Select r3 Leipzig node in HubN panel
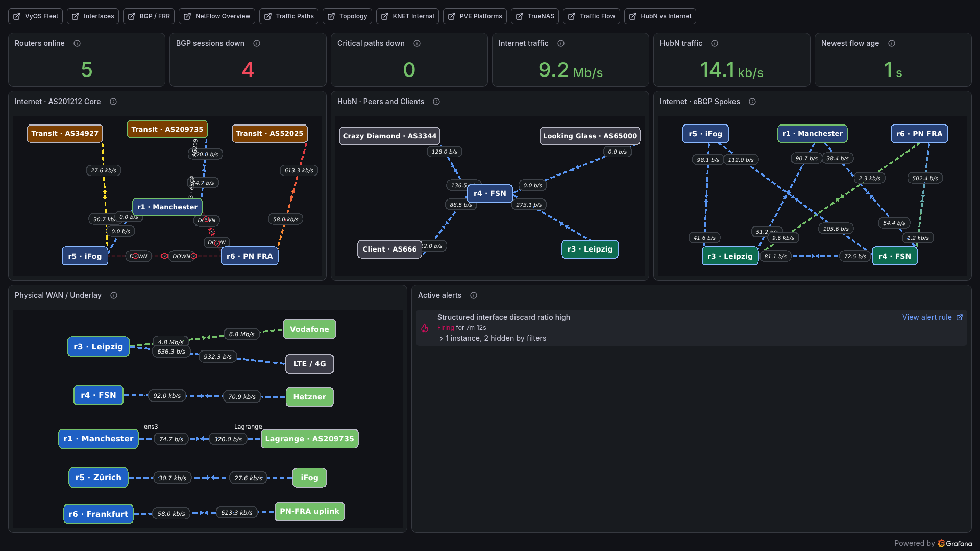The height and width of the screenshot is (551, 980). click(x=590, y=249)
